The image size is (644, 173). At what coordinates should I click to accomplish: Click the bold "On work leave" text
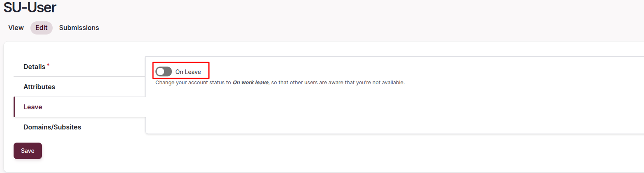tap(250, 83)
